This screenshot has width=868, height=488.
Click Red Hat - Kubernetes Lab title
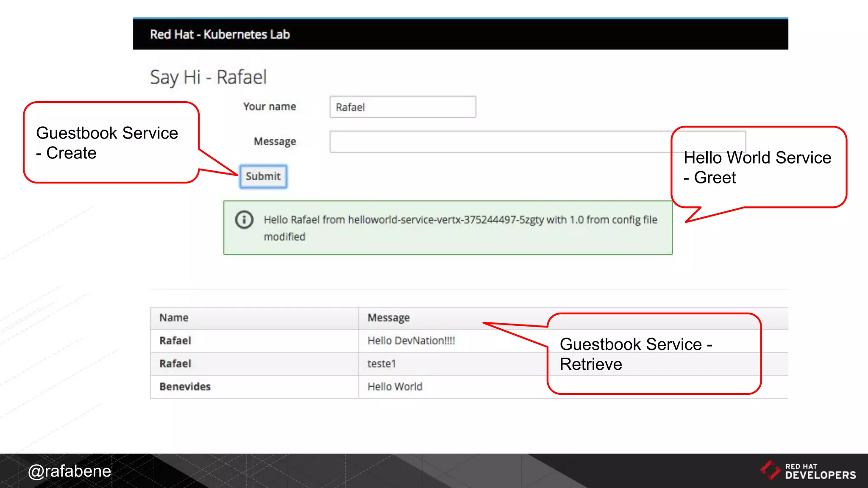click(x=220, y=34)
